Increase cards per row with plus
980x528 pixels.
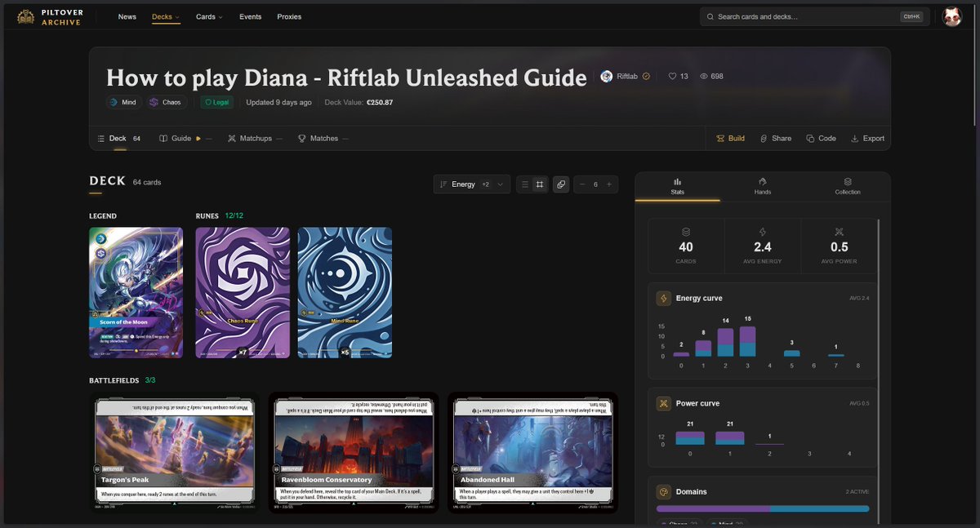click(x=608, y=184)
